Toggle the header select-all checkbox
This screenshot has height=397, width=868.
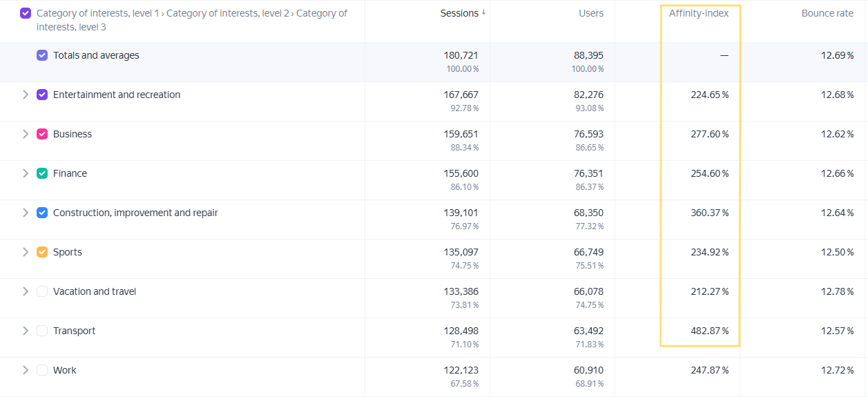26,13
